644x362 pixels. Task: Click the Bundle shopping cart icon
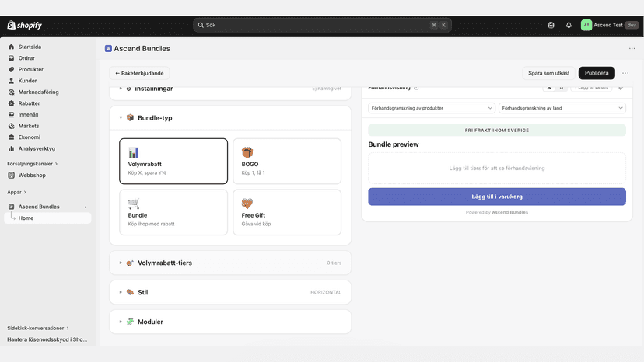pyautogui.click(x=134, y=204)
